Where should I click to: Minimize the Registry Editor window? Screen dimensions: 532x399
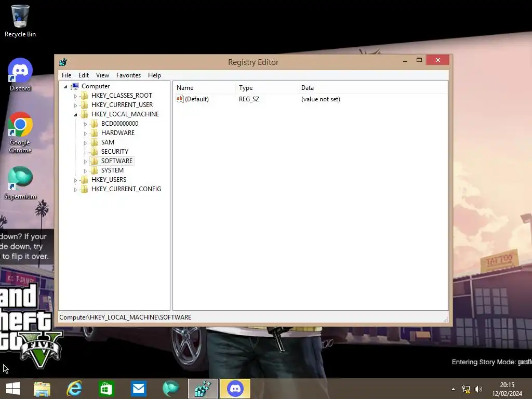[x=405, y=60]
